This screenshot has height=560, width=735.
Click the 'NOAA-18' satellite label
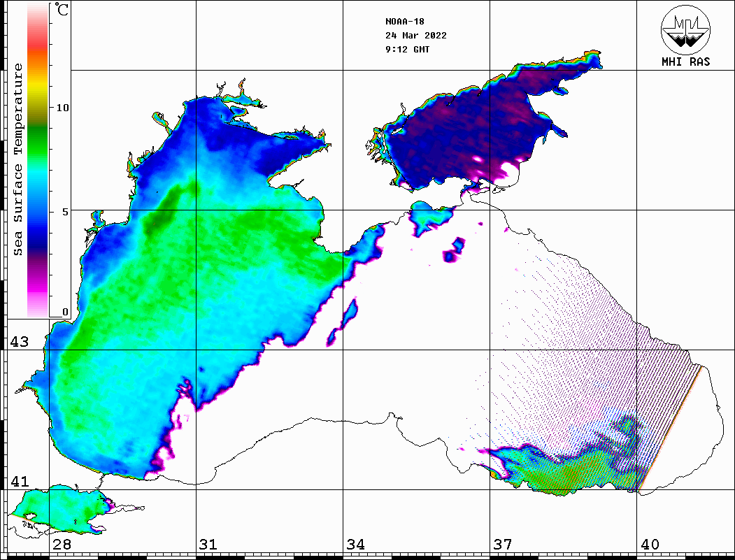pos(405,22)
